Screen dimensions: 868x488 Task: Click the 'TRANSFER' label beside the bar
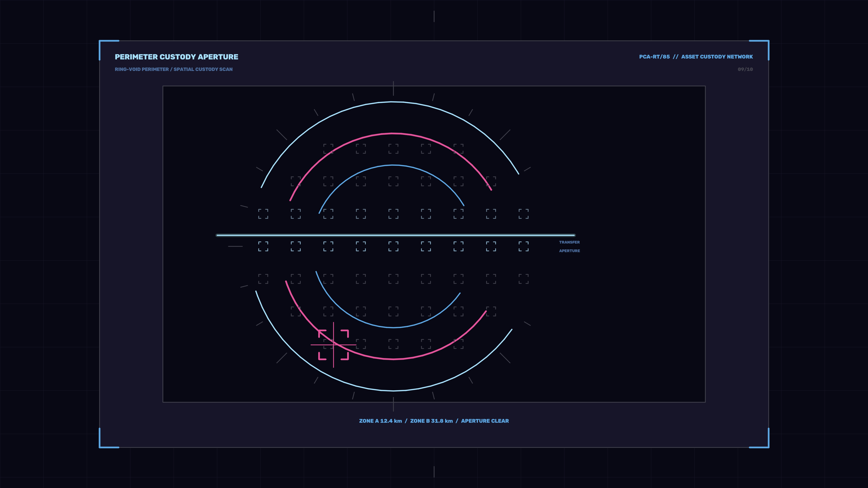(569, 242)
